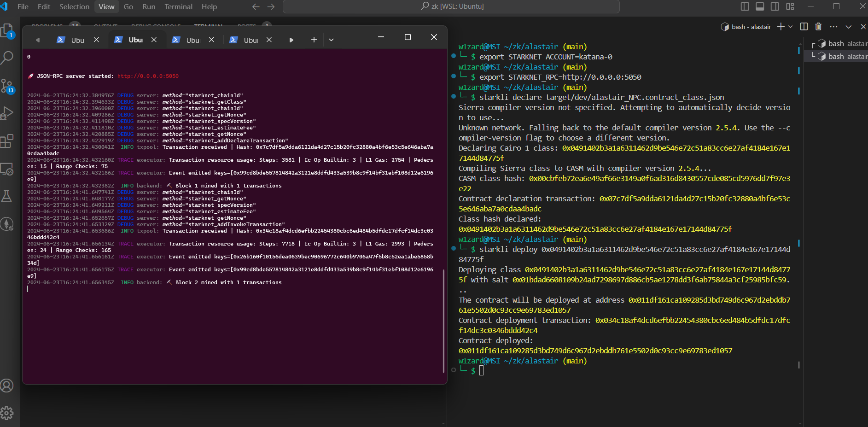The image size is (868, 427).
Task: Open the Terminal menu
Action: (179, 6)
